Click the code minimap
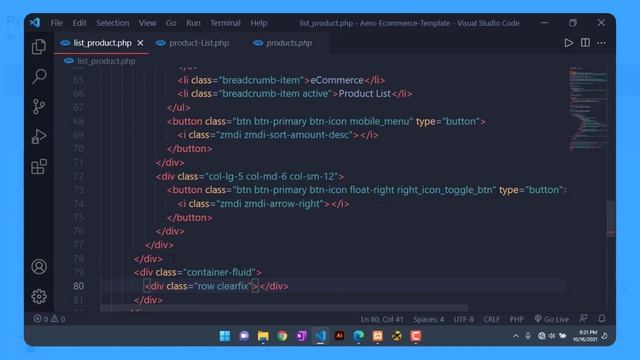This screenshot has width=640, height=360. (x=588, y=108)
